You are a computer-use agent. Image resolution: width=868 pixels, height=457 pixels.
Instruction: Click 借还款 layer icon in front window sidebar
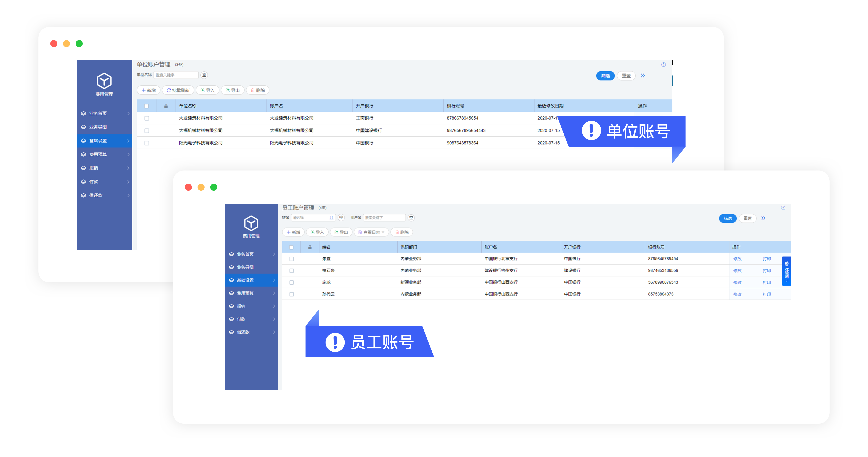pos(231,332)
